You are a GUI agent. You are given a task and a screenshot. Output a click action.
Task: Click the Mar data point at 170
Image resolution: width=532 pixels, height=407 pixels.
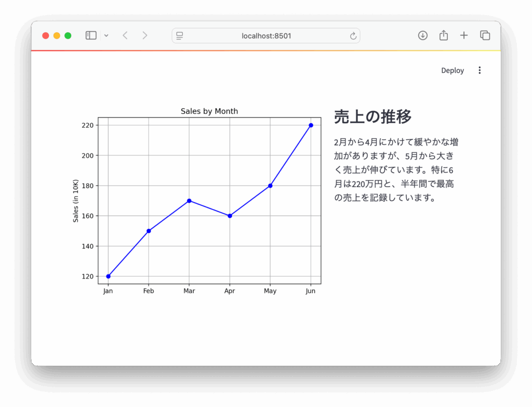click(189, 201)
